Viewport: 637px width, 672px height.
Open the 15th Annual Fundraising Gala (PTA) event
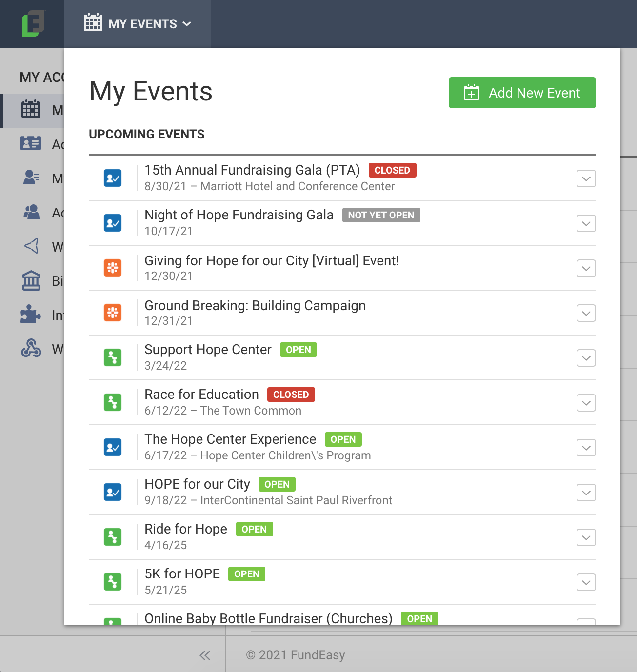coord(252,170)
